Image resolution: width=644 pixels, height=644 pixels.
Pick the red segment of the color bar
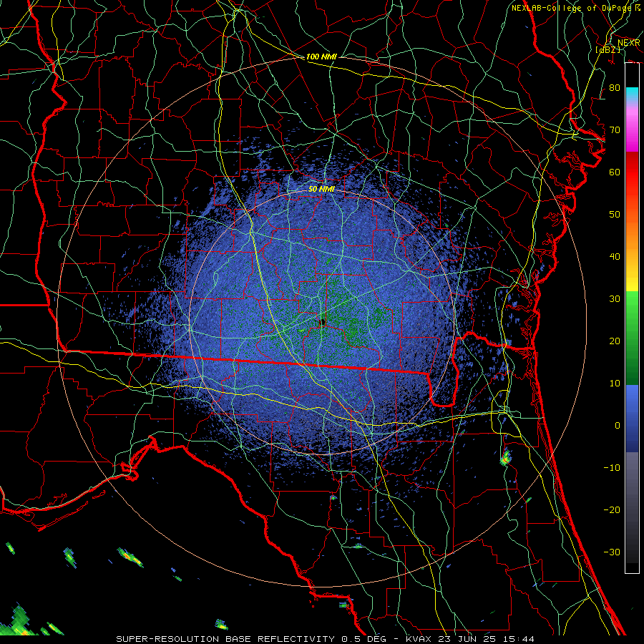pos(632,172)
